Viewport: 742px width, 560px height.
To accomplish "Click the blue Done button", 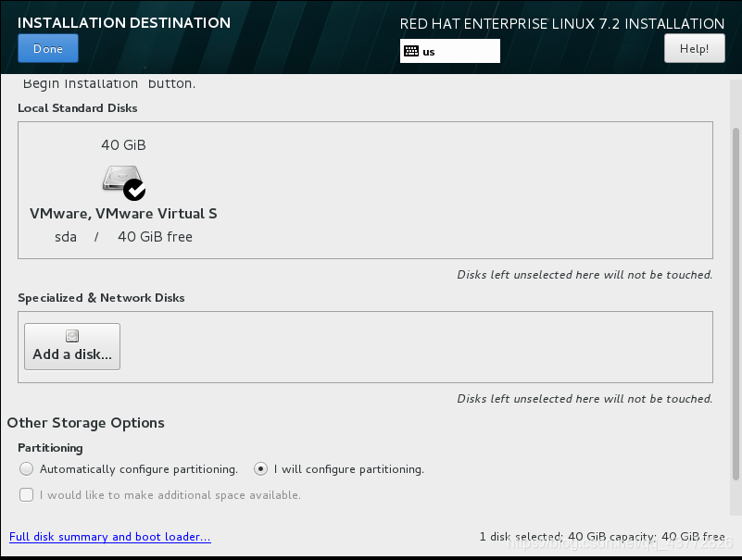I will (48, 49).
